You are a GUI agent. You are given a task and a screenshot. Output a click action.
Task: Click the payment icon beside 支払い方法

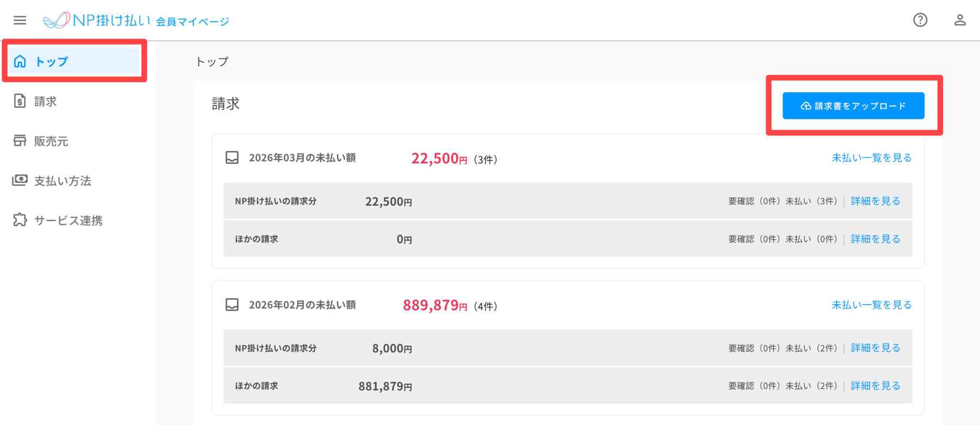pos(20,180)
